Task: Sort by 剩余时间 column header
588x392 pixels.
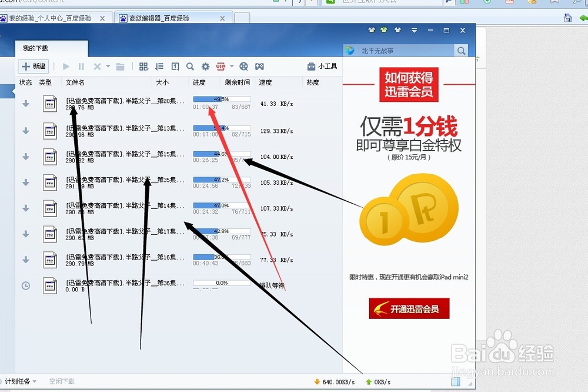Action: click(238, 82)
